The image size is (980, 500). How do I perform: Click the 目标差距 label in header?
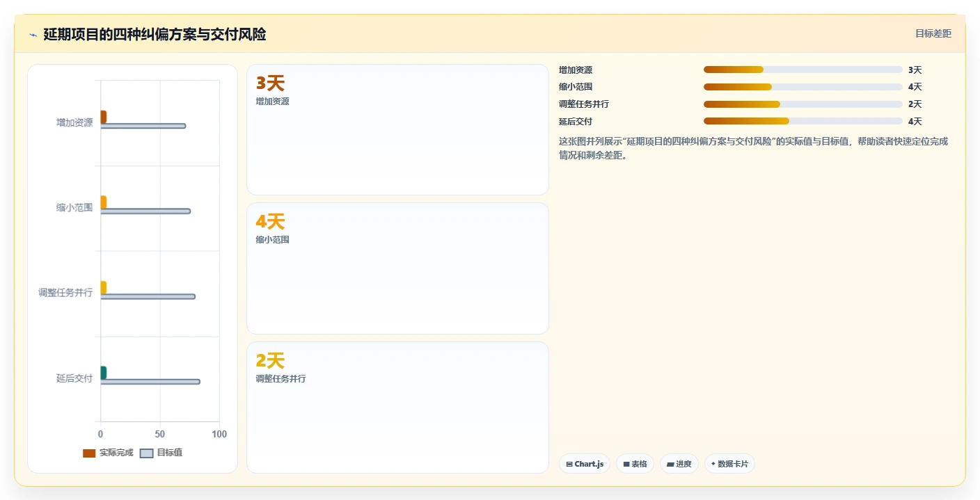click(x=933, y=33)
